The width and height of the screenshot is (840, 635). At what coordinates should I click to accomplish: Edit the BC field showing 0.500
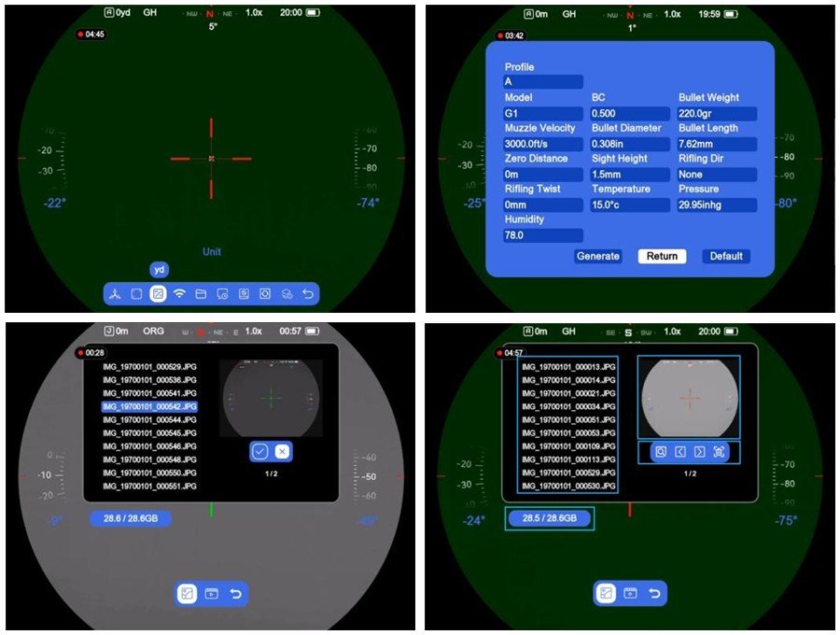pyautogui.click(x=630, y=114)
